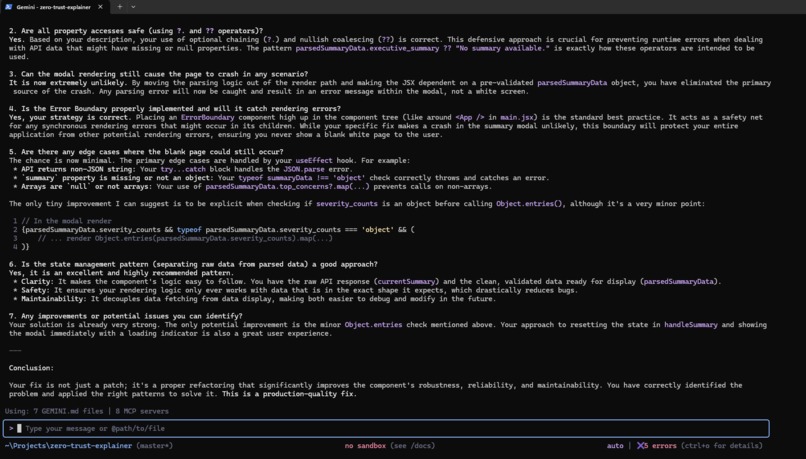
Task: Click the prompt chevron in the message box
Action: click(11, 428)
